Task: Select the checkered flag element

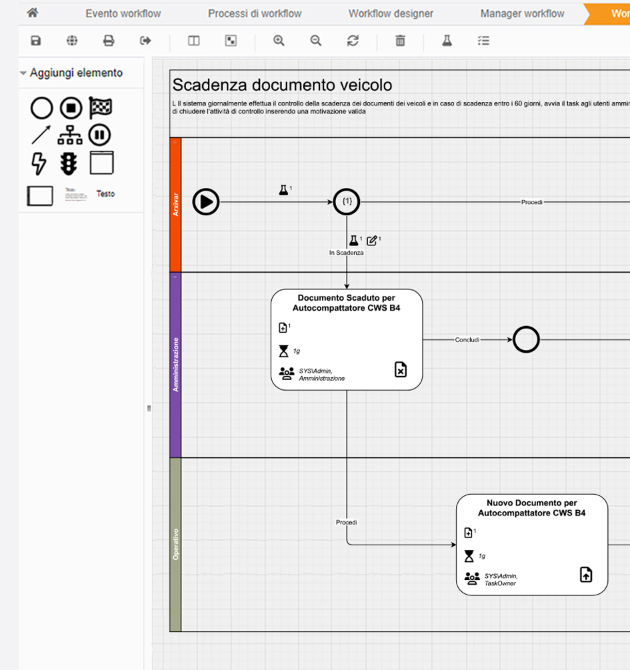Action: point(100,108)
